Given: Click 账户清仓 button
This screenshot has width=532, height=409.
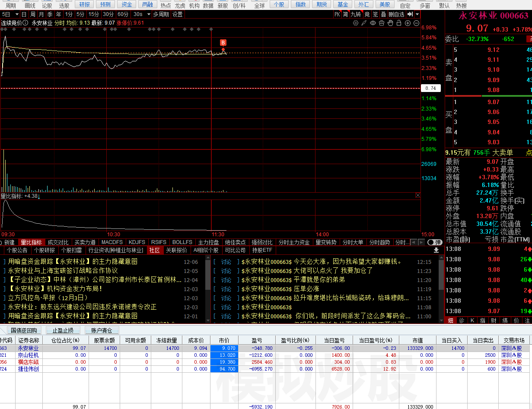Looking at the screenshot, I should pyautogui.click(x=102, y=330).
